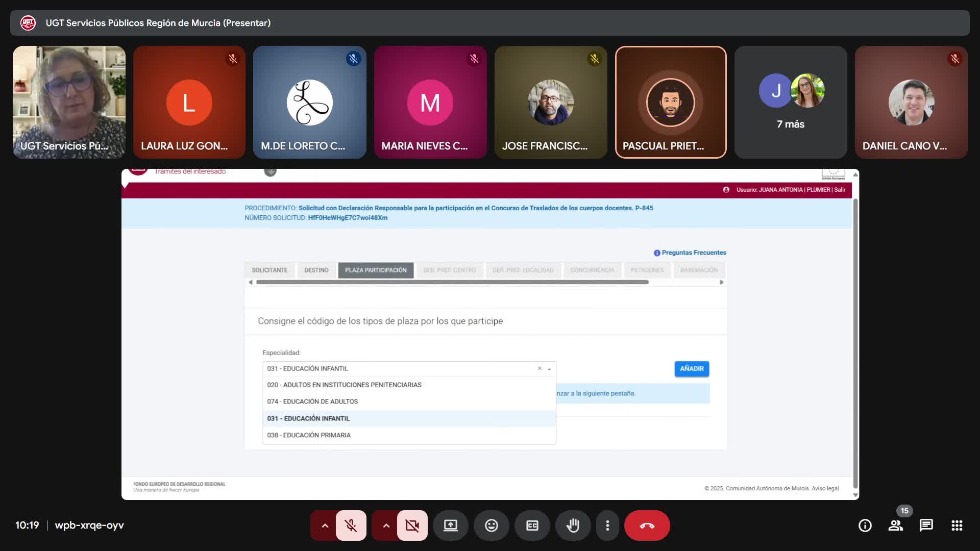980x551 pixels.
Task: Switch to the SOLICITANTE tab
Action: point(269,270)
